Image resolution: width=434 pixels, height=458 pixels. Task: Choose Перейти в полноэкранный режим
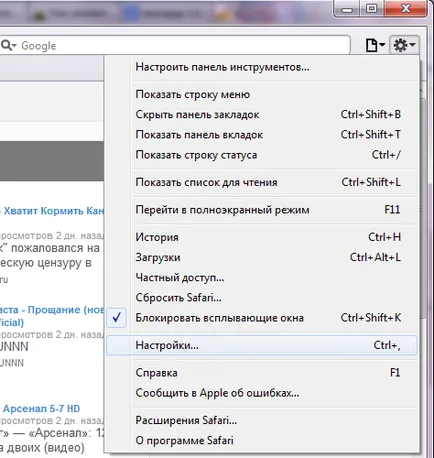pos(262,210)
